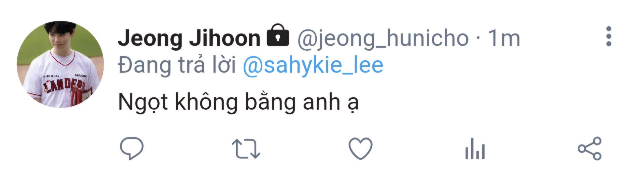Viewport: 644px width, 174px height.
Task: Open the tweet text "Ngọt không bằng anh ạ"
Action: tap(238, 102)
